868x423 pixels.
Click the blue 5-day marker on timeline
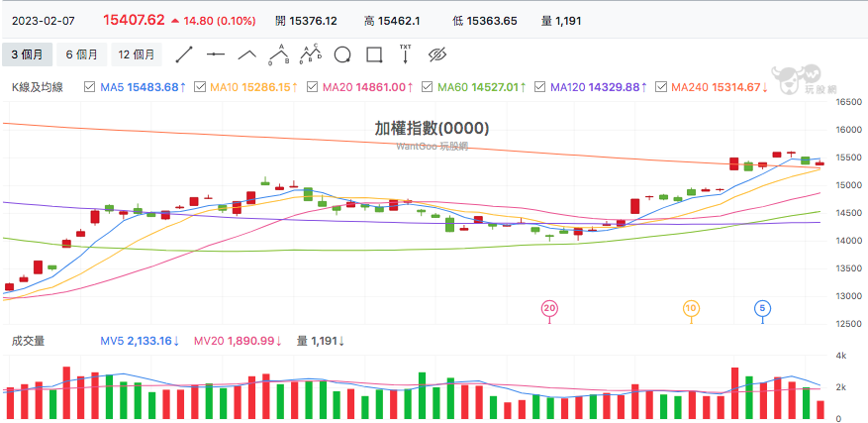tap(763, 308)
